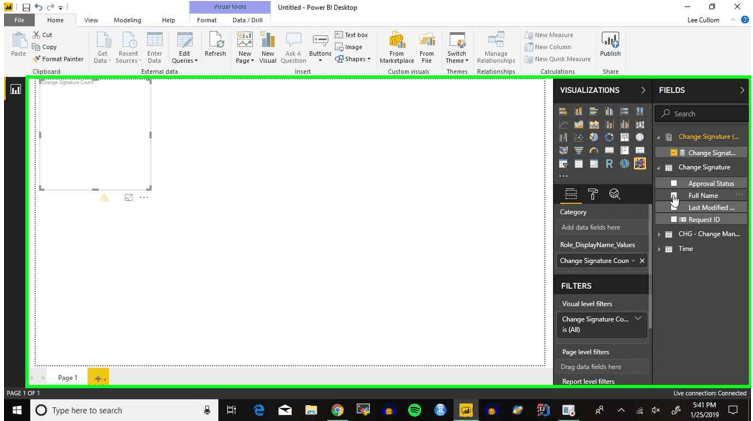Viewport: 753px width, 421px height.
Task: Open the Analytics magnifier pane
Action: tap(615, 194)
